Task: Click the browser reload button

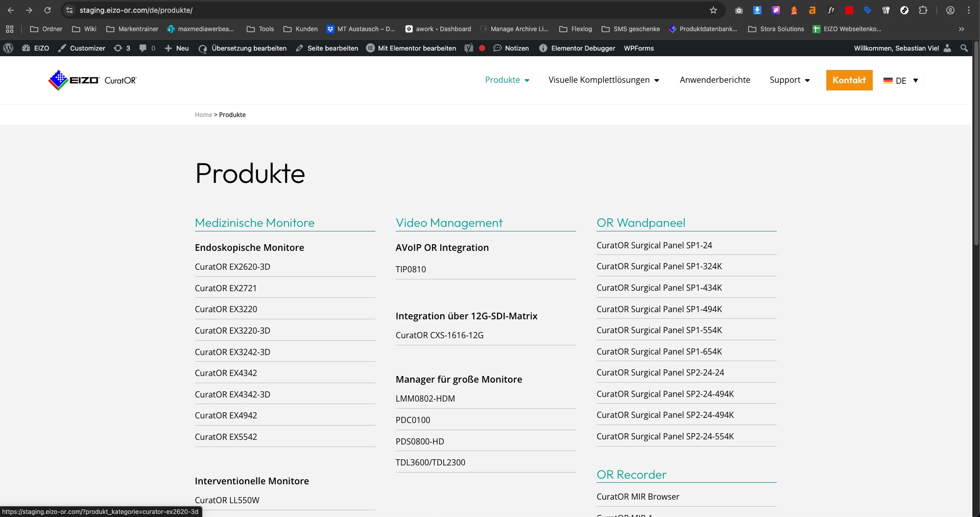Action: click(x=47, y=10)
